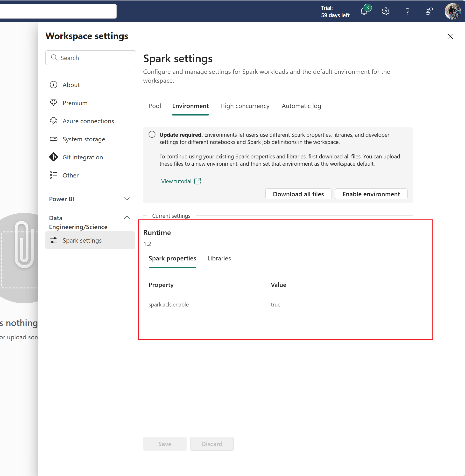
Task: Click the About menu item
Action: tap(71, 85)
